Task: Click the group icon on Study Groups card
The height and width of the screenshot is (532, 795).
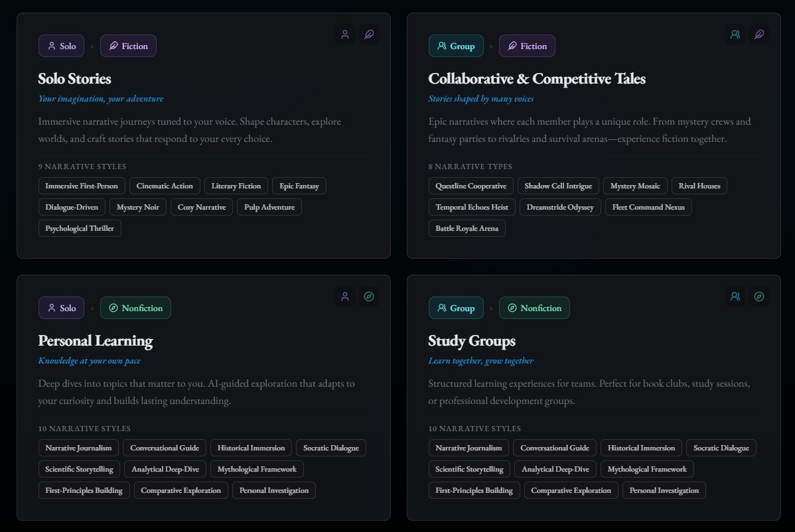Action: tap(735, 297)
